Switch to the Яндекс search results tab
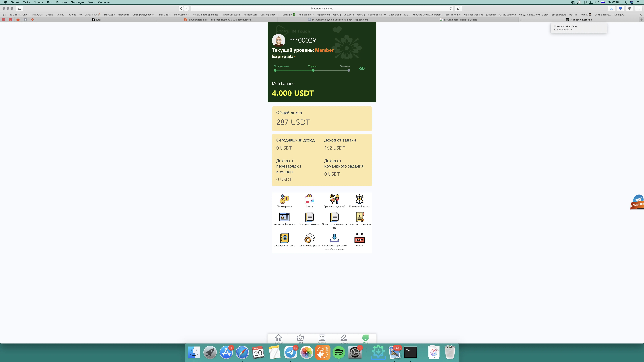 [217, 20]
